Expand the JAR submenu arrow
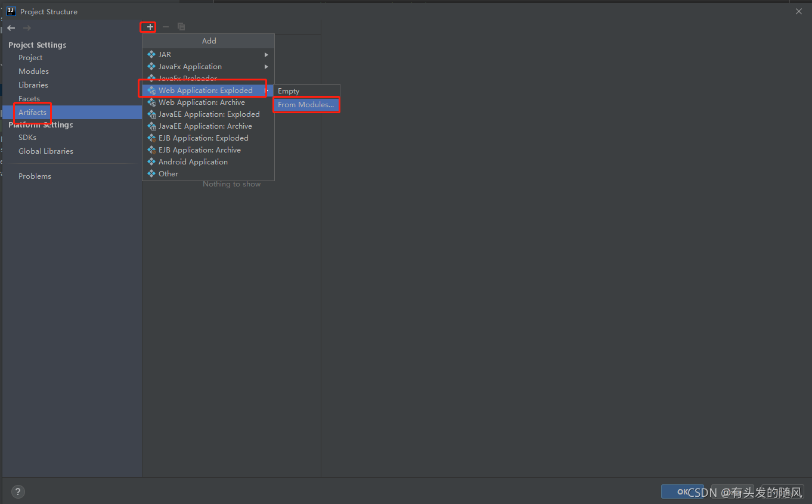 (x=266, y=55)
